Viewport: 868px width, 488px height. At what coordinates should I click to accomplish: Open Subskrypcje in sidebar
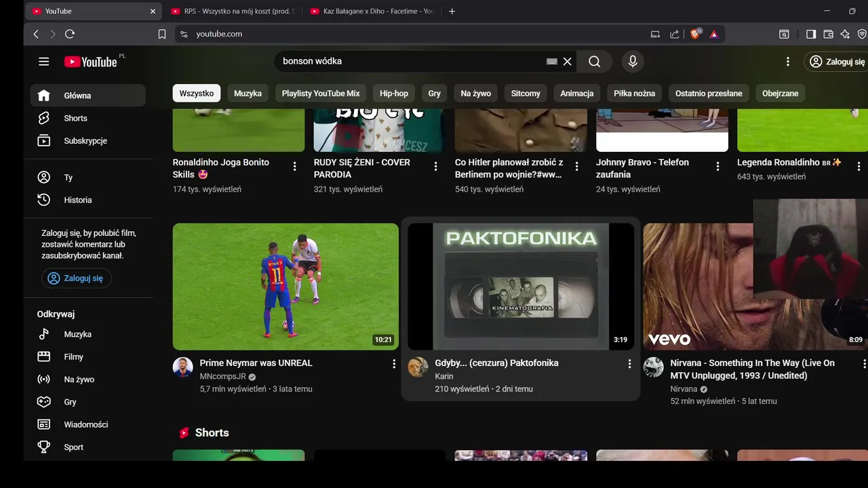pos(88,141)
